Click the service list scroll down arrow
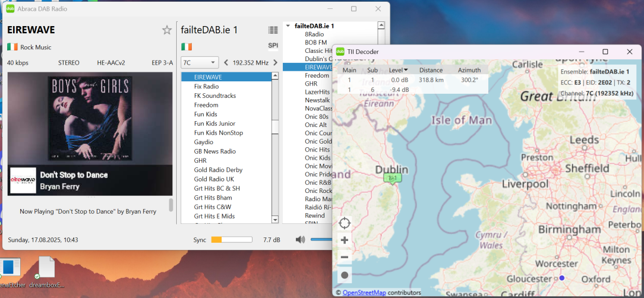The image size is (644, 298). click(x=275, y=220)
